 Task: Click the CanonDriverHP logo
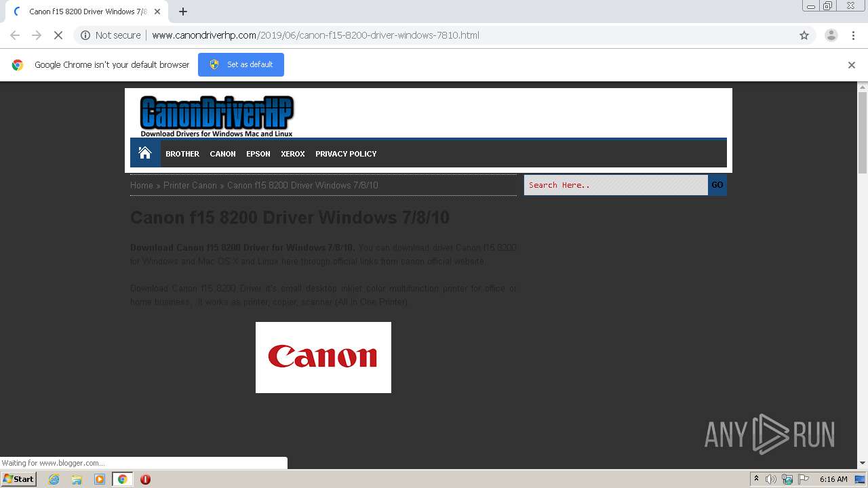tap(216, 116)
